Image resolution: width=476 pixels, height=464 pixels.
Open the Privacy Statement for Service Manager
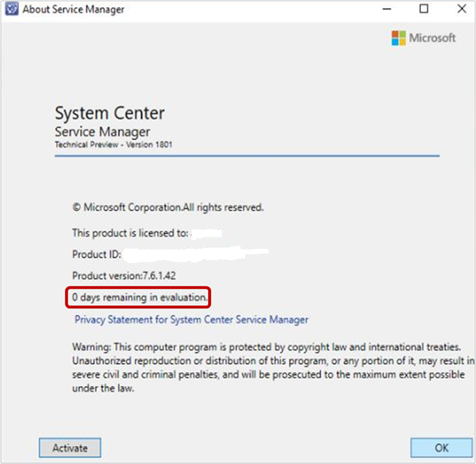[x=190, y=320]
